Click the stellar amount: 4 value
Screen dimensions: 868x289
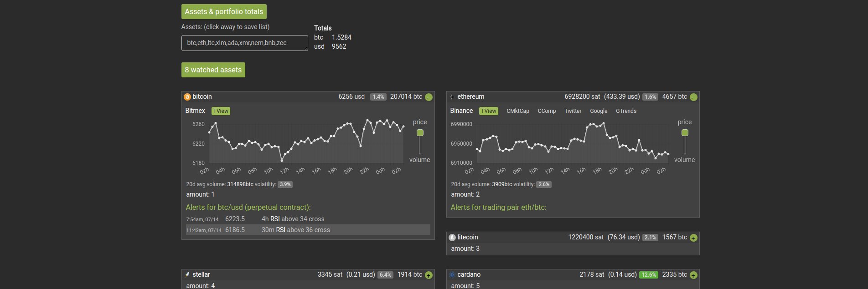200,286
